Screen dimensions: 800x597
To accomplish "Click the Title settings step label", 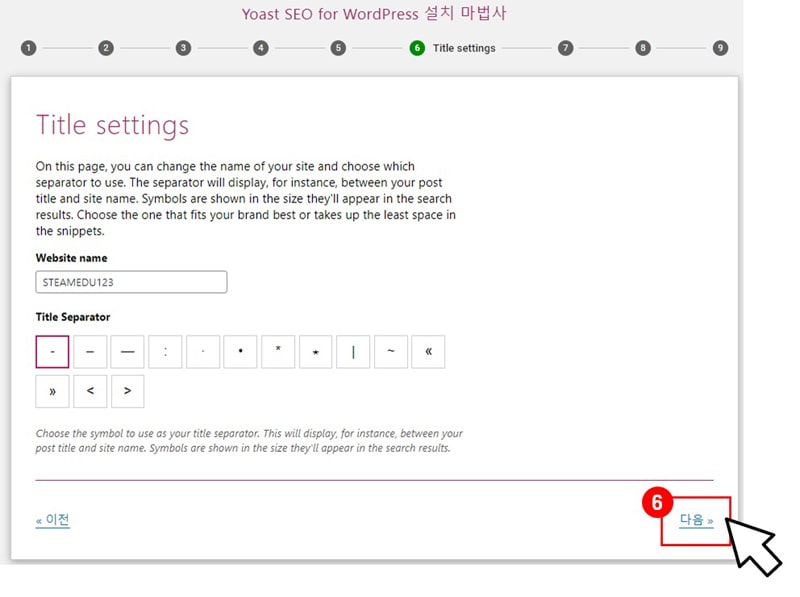I will pos(464,48).
